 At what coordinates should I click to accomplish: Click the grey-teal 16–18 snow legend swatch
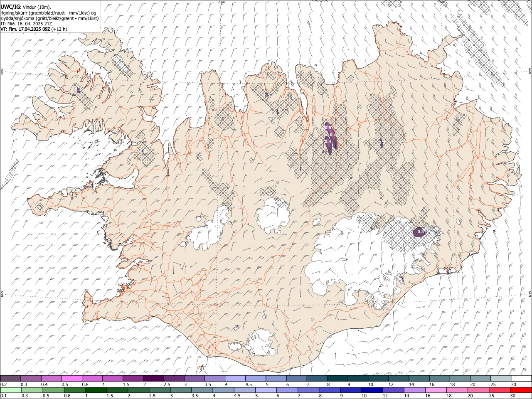[x=439, y=378]
